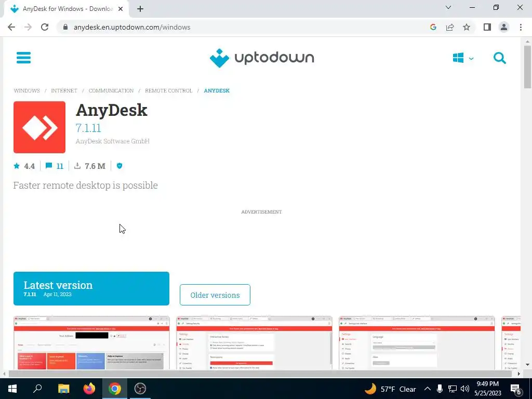Screen dimensions: 532x399
Task: Open the notification center icon
Action: pos(516,389)
